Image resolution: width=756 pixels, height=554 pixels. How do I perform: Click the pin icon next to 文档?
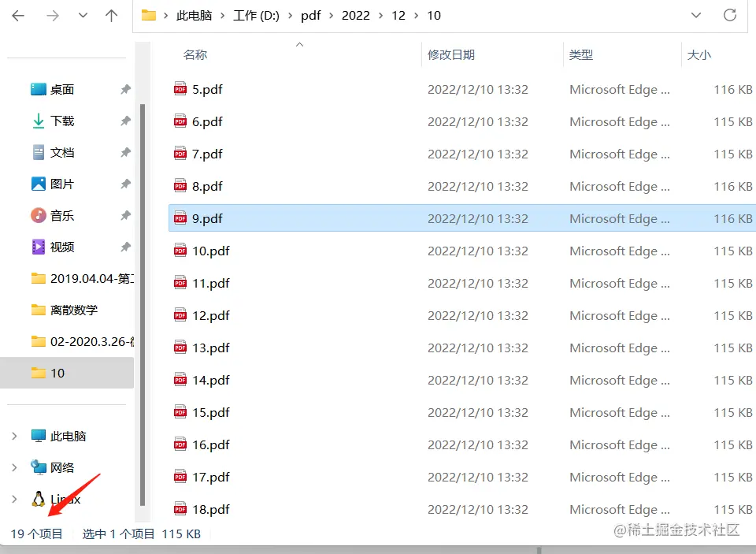pyautogui.click(x=125, y=152)
